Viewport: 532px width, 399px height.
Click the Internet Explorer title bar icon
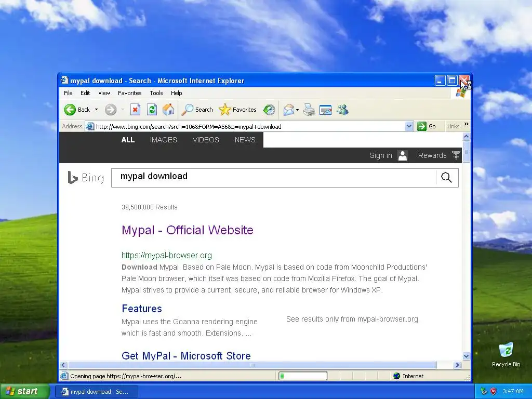click(64, 81)
